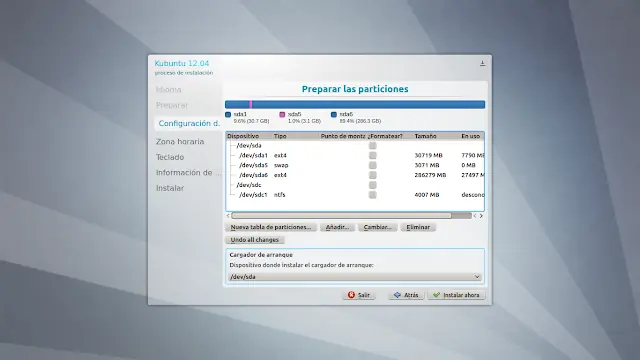The width and height of the screenshot is (640, 360).
Task: Go to the Zona horaria step
Action: pyautogui.click(x=180, y=142)
